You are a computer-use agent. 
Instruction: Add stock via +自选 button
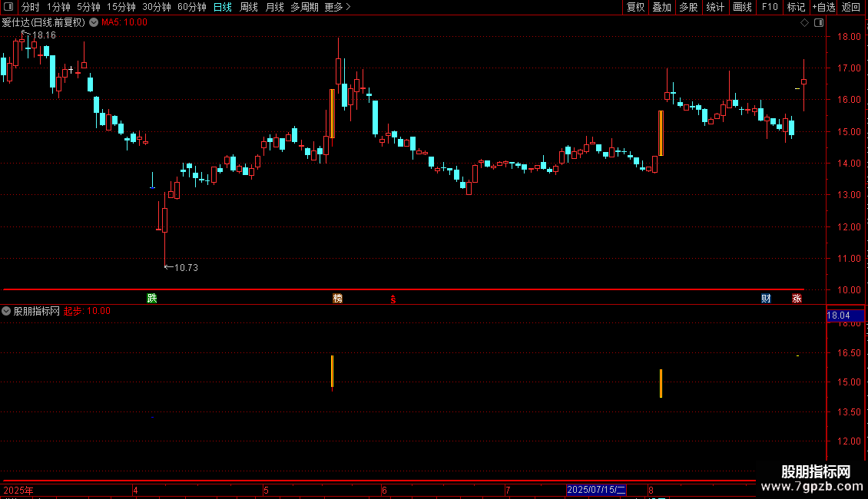click(823, 7)
